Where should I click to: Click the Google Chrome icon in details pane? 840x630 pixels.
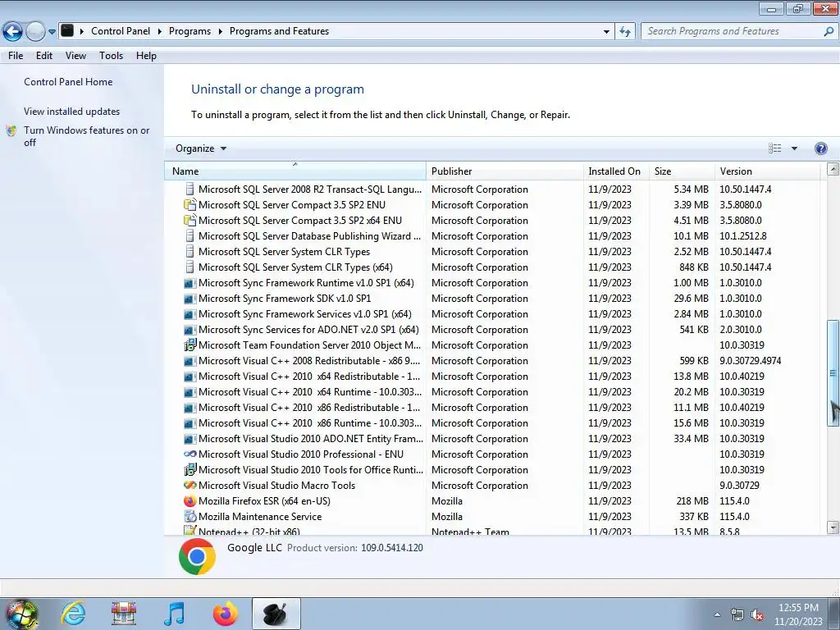point(197,557)
